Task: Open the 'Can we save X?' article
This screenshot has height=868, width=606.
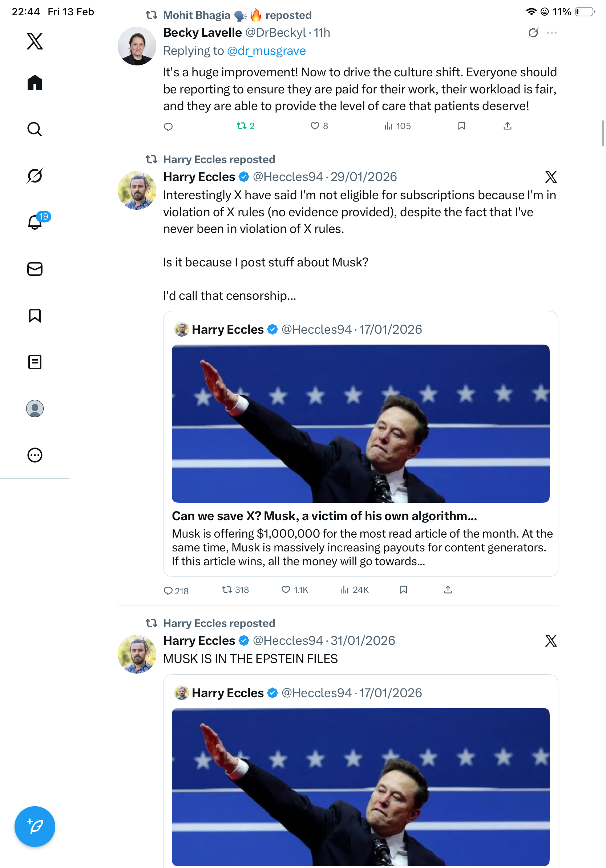Action: click(324, 516)
